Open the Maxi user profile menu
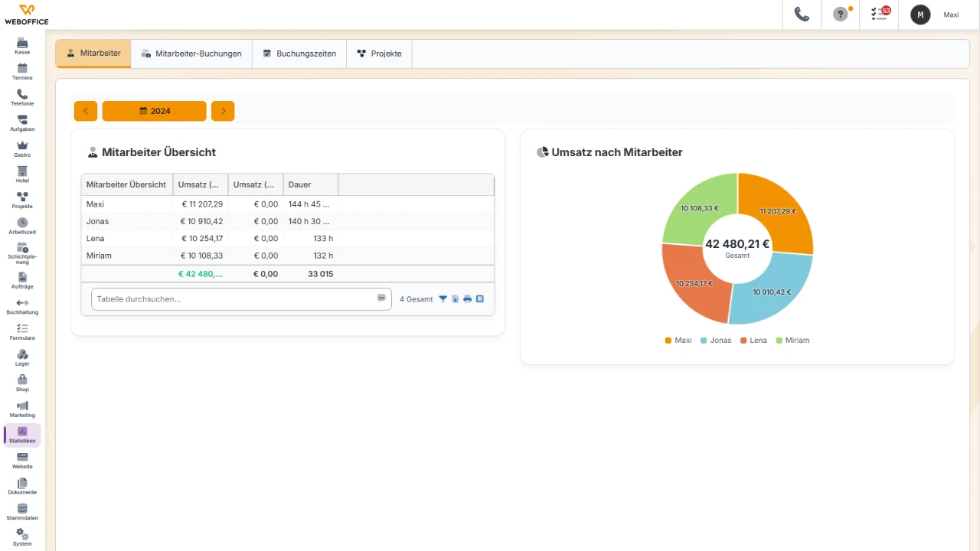The image size is (980, 551). pyautogui.click(x=951, y=15)
